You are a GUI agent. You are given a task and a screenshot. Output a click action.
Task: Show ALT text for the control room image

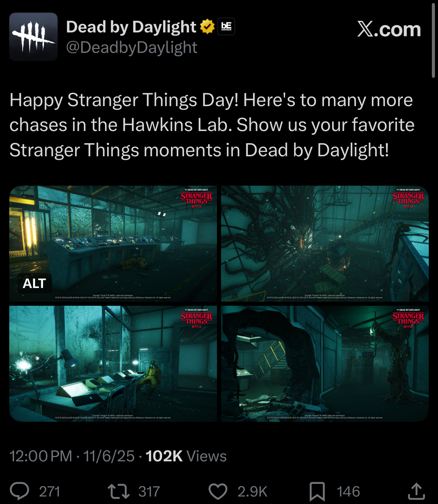[34, 283]
